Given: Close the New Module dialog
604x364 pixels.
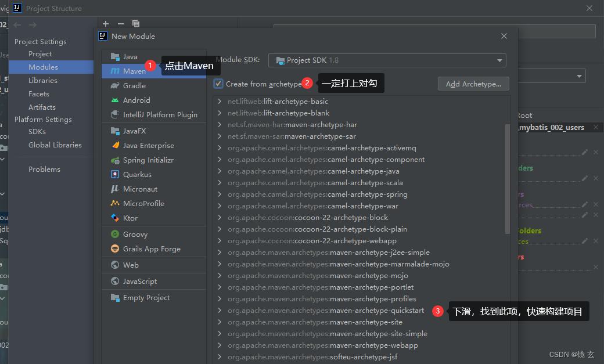Looking at the screenshot, I should pos(504,36).
